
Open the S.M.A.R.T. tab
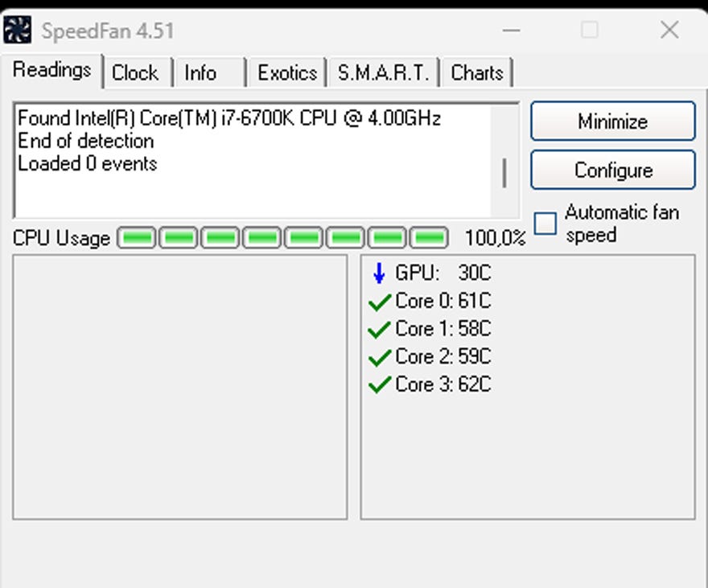click(x=383, y=73)
